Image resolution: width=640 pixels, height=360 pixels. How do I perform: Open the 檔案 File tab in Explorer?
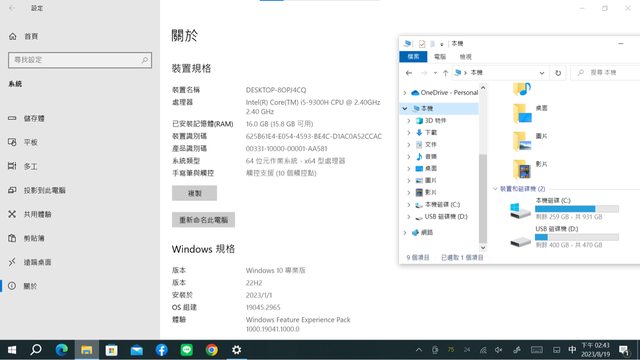click(413, 57)
